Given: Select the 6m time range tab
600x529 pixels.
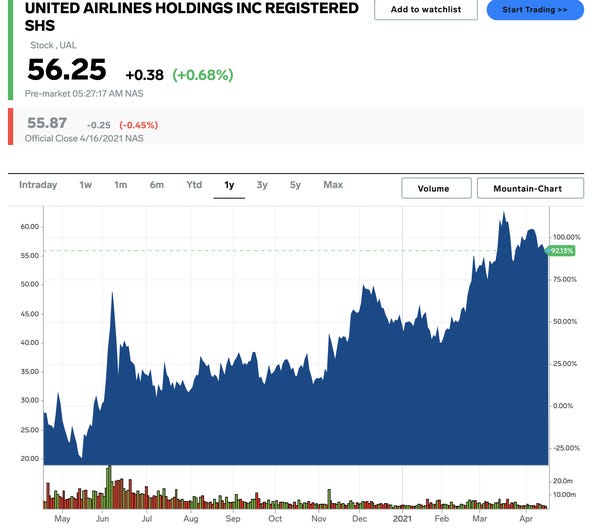Looking at the screenshot, I should (x=157, y=185).
